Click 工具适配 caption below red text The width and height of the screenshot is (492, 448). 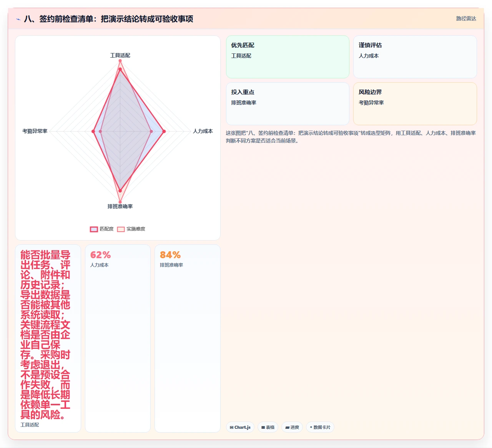click(30, 425)
